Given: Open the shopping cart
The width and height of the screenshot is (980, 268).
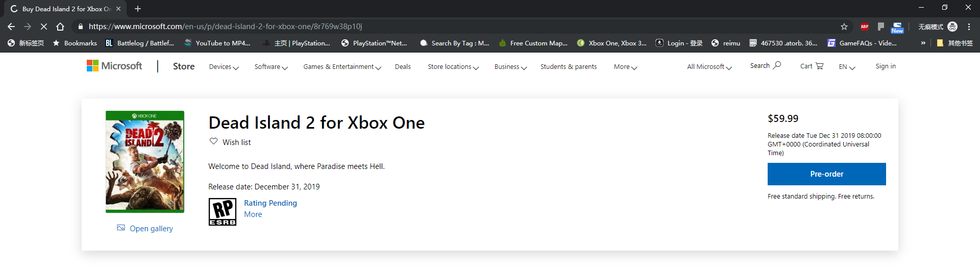Looking at the screenshot, I should click(812, 66).
